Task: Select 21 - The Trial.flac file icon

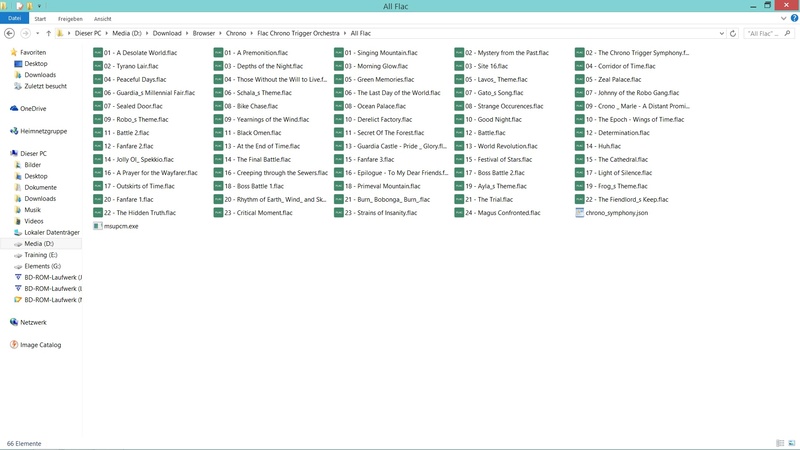Action: [459, 199]
